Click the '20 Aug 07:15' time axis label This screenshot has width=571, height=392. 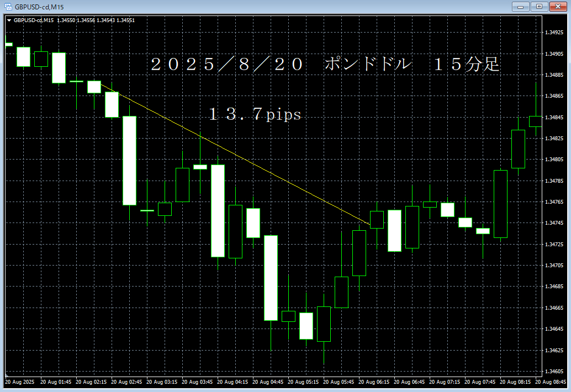445,382
